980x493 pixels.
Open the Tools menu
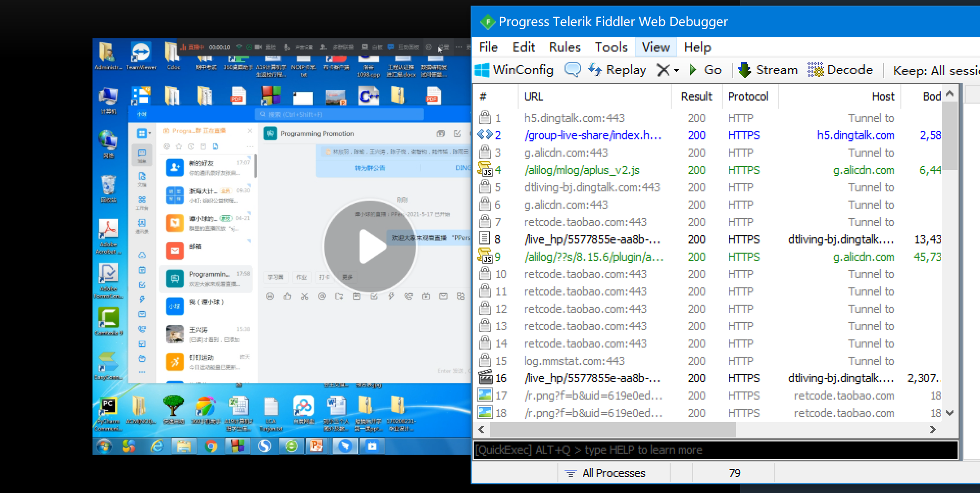[611, 47]
